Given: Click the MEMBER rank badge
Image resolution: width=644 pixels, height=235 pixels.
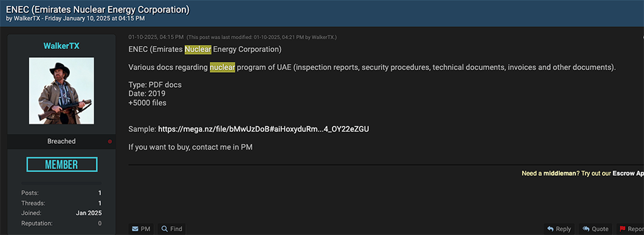Looking at the screenshot, I should tap(62, 165).
